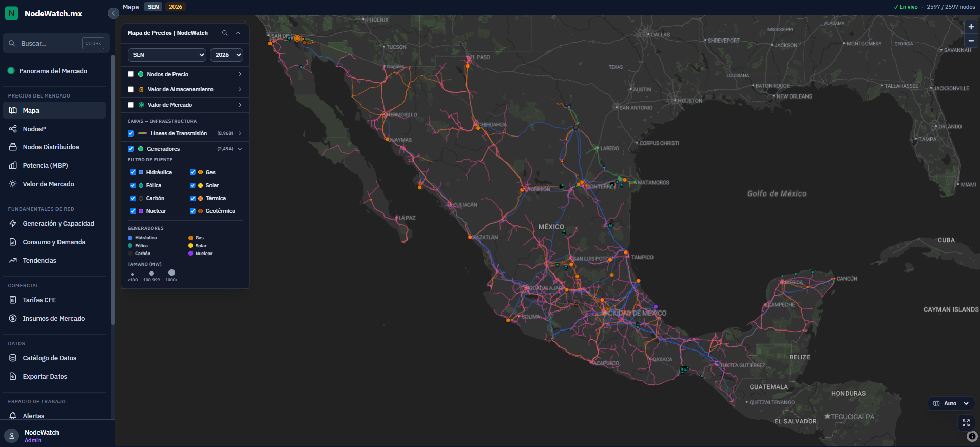Collapse the Mapa de Precios panel

point(238,33)
